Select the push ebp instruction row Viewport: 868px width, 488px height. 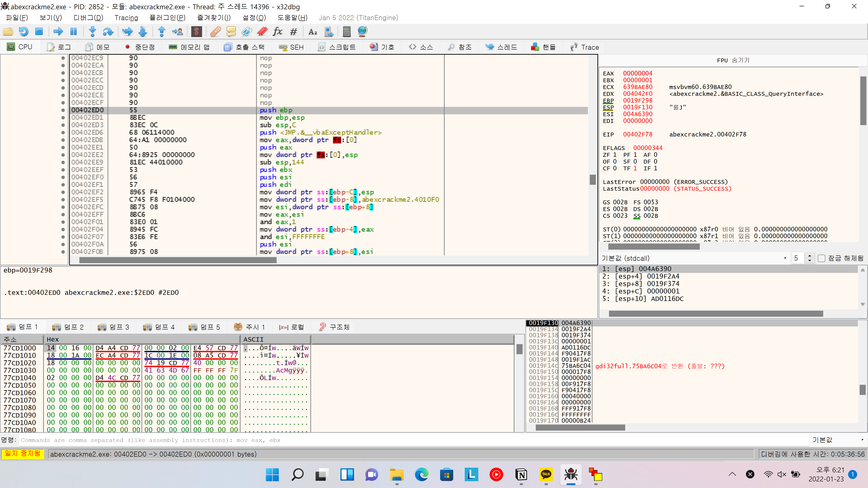329,110
